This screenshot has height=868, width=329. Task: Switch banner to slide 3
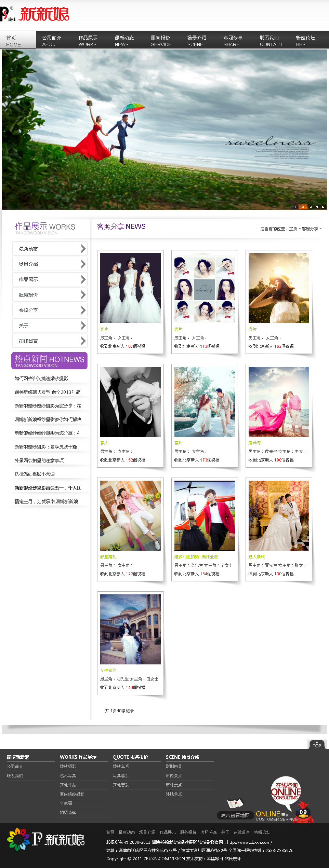point(310,207)
